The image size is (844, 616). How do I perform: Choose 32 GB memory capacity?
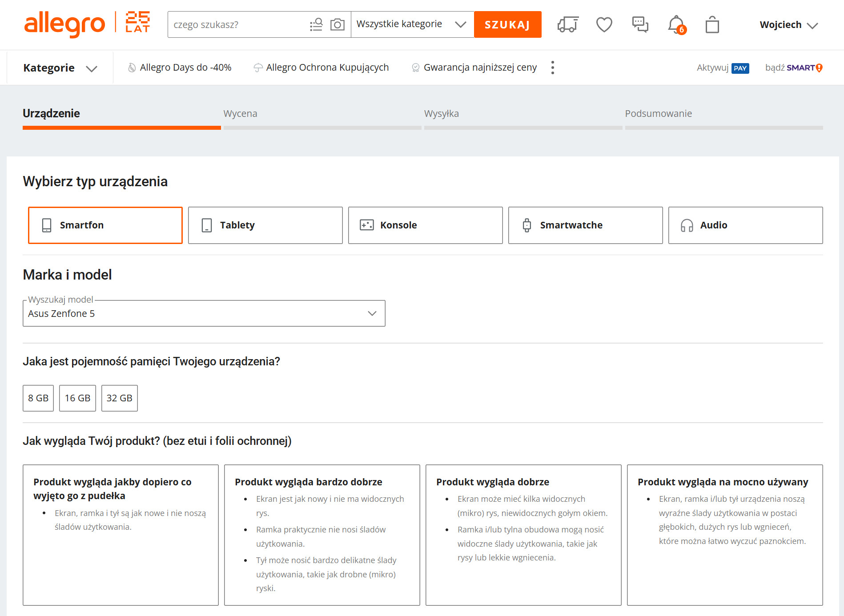click(x=119, y=398)
